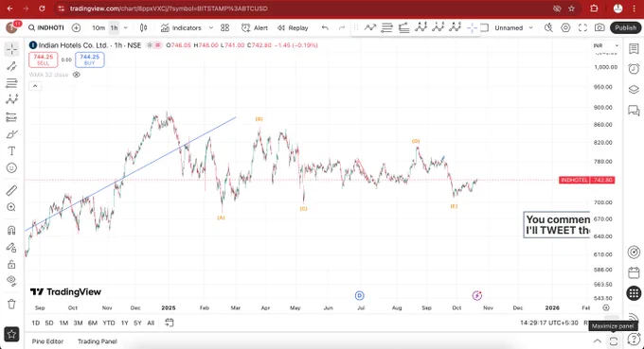Toggle lock all drawings

click(11, 264)
